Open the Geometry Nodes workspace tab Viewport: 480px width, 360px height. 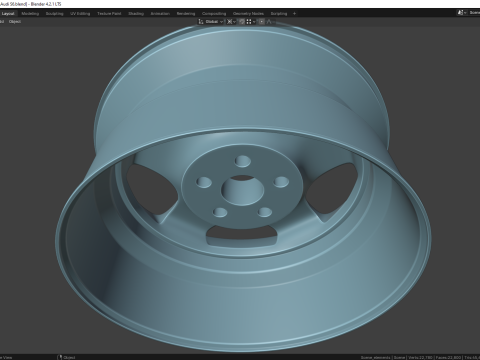[x=248, y=14]
